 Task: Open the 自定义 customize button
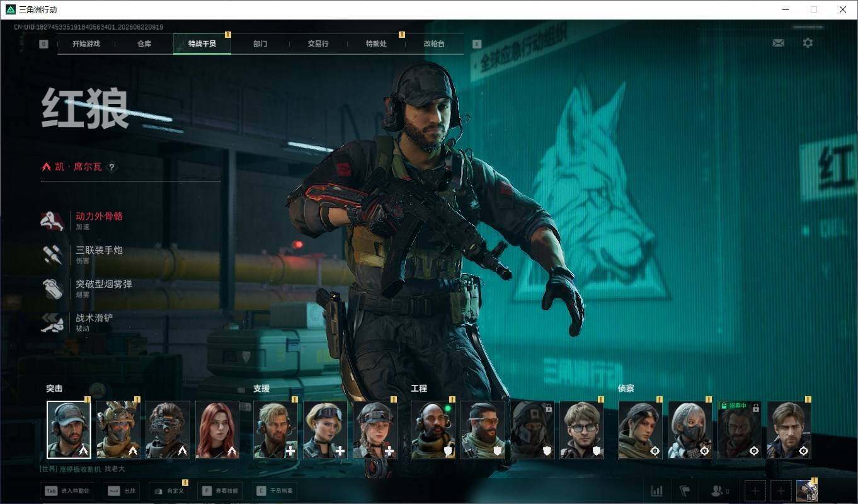click(168, 491)
